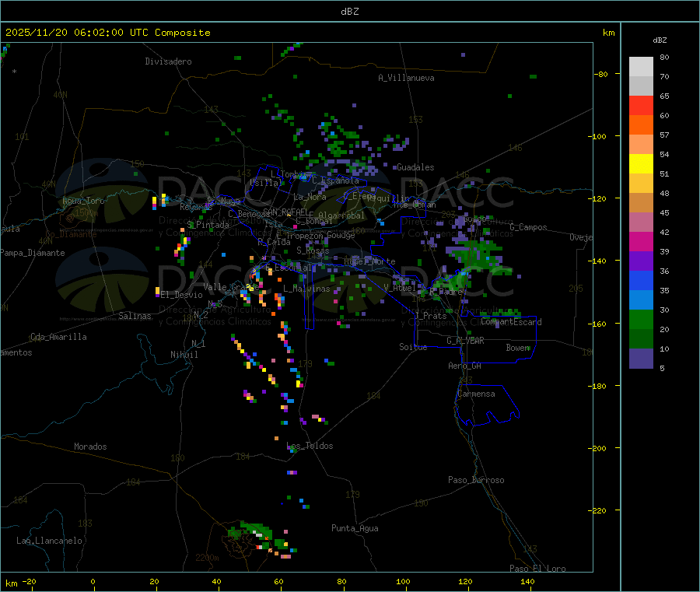Click the red swatch in the dBZ legend
700x592 pixels.
[641, 105]
